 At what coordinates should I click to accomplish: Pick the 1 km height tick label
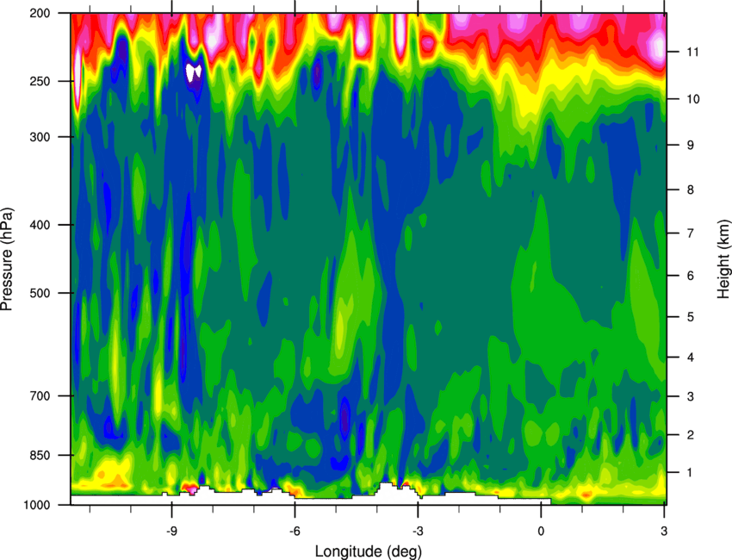[x=690, y=473]
